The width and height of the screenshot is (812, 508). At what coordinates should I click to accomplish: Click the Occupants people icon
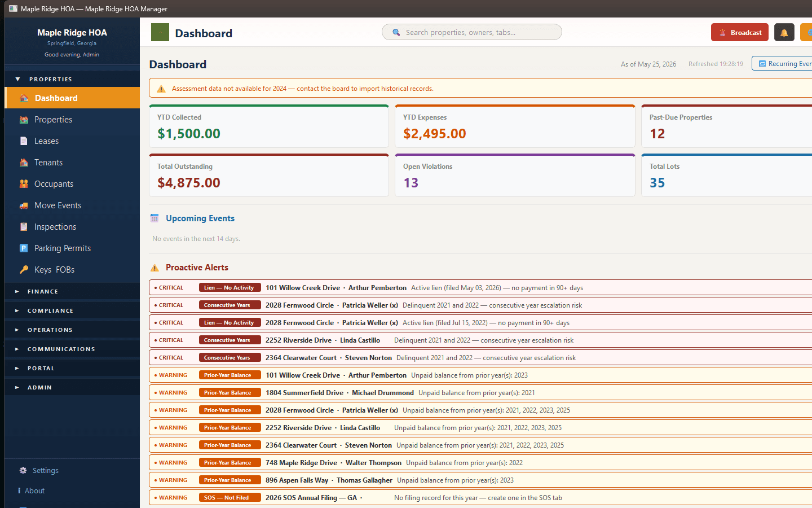click(24, 184)
